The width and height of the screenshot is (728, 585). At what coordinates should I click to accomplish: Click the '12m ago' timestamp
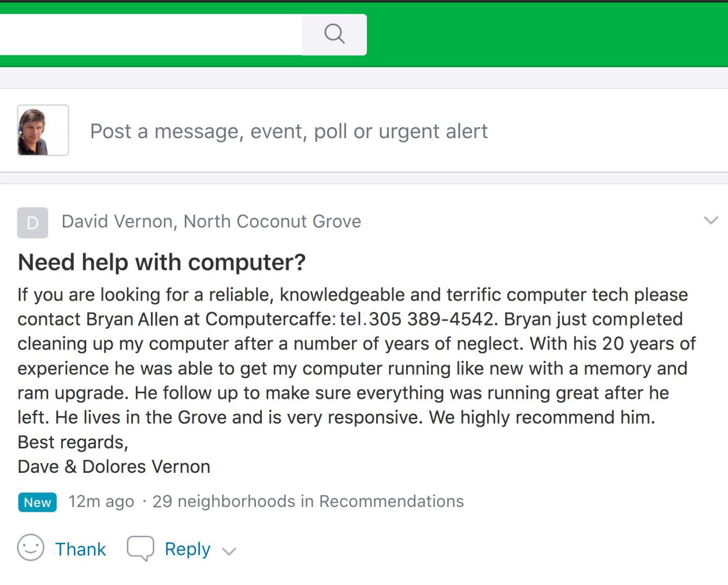[101, 502]
